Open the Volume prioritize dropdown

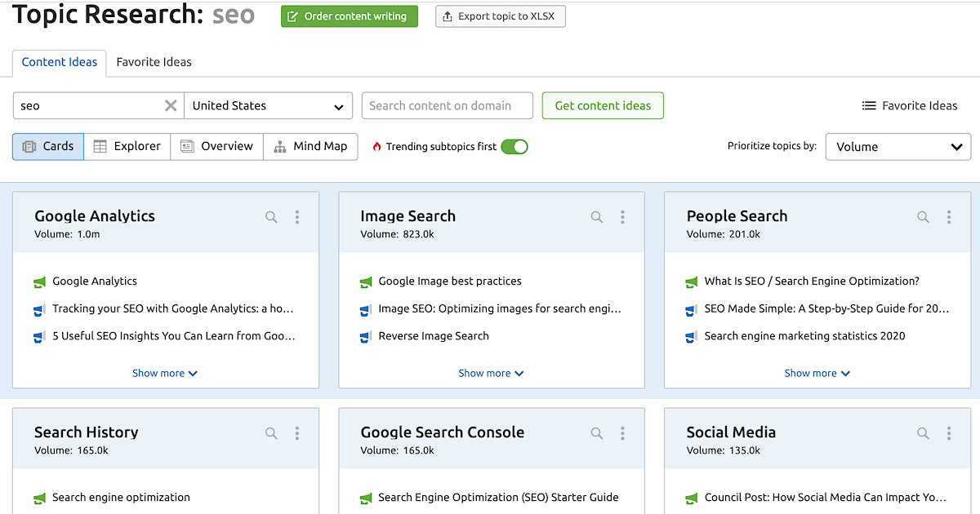pos(898,147)
